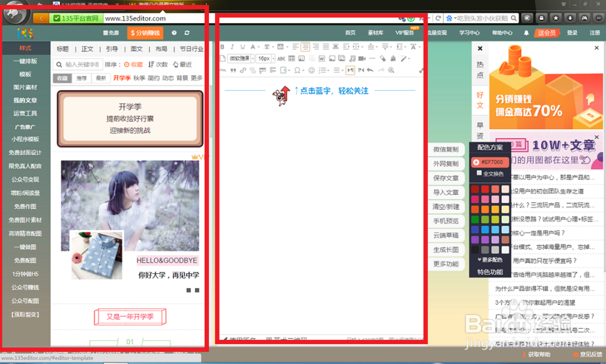
Task: Open the emoji smiley picker
Action: (311, 70)
